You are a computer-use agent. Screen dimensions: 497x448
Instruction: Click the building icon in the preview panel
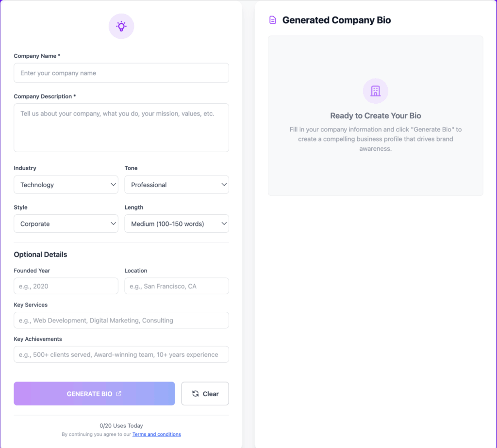coord(375,91)
